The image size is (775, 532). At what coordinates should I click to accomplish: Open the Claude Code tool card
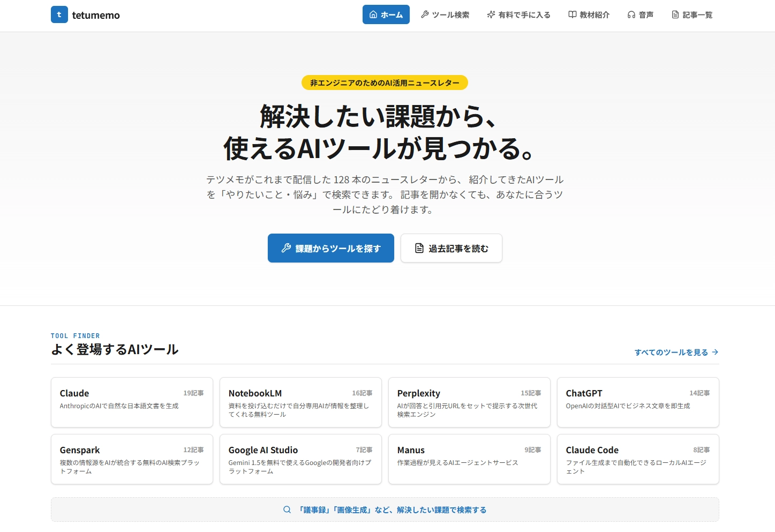coord(638,459)
